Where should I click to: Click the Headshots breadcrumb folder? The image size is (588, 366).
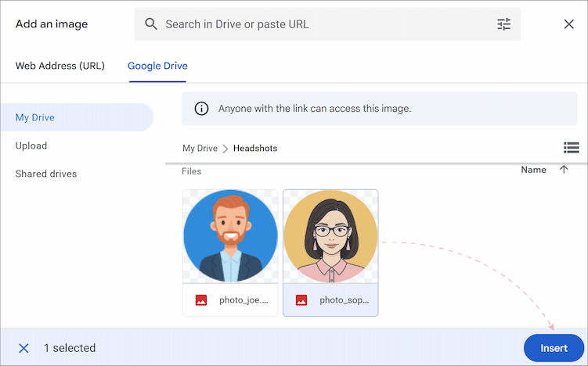[x=255, y=148]
